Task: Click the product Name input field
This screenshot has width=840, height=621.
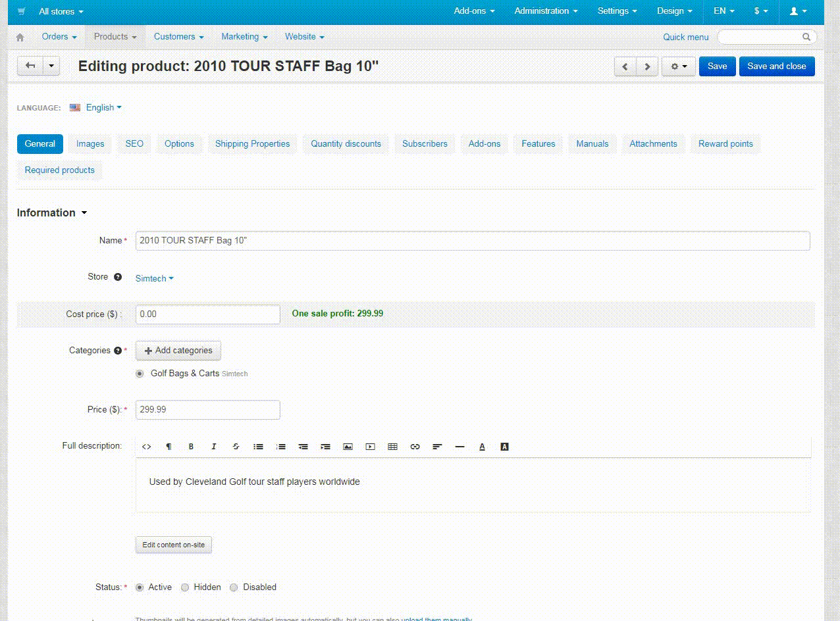Action: click(473, 241)
